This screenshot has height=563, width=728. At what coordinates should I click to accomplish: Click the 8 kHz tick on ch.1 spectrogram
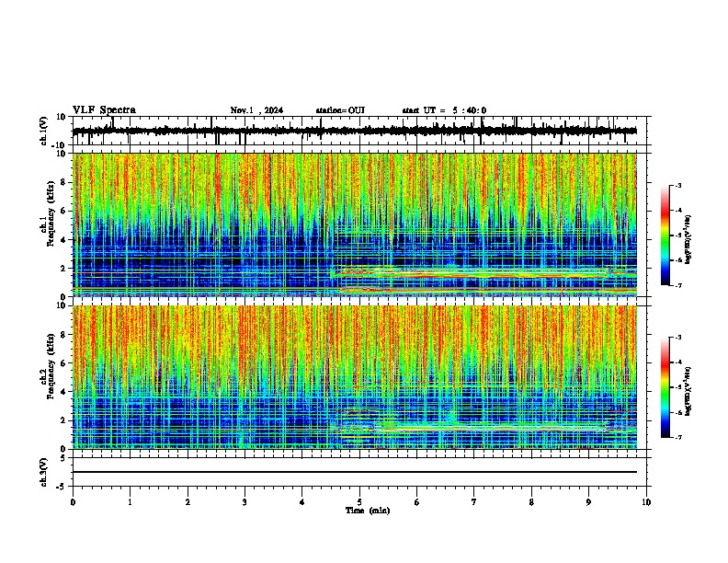point(63,182)
